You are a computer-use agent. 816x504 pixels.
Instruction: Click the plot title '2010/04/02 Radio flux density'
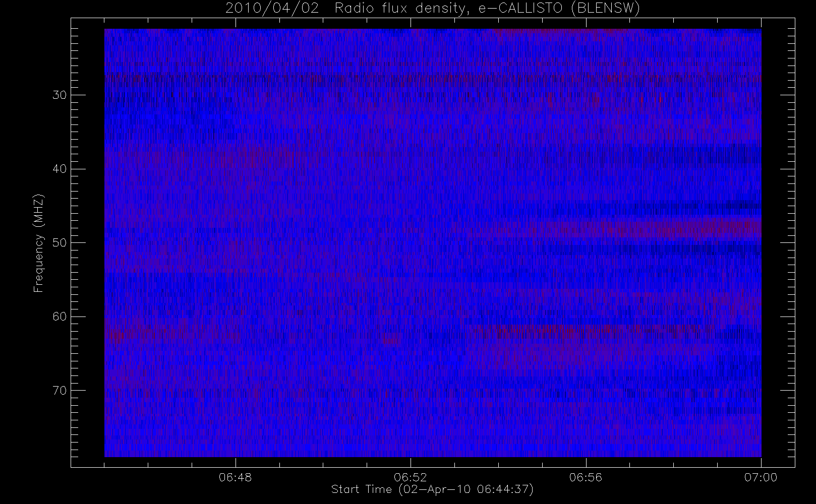coord(433,9)
